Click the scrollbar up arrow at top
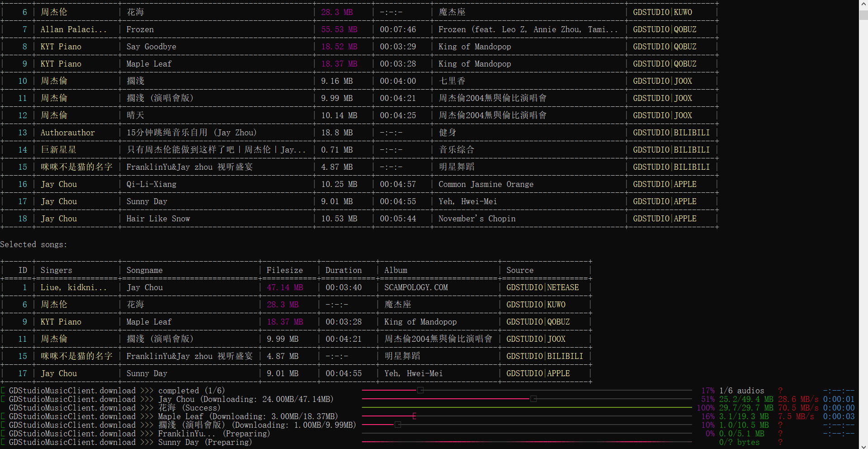Screen dimensions: 868x449 coord(863,4)
